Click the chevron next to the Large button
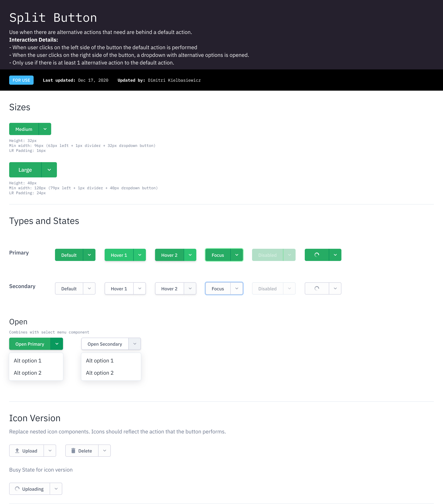This screenshot has height=504, width=443. [49, 170]
